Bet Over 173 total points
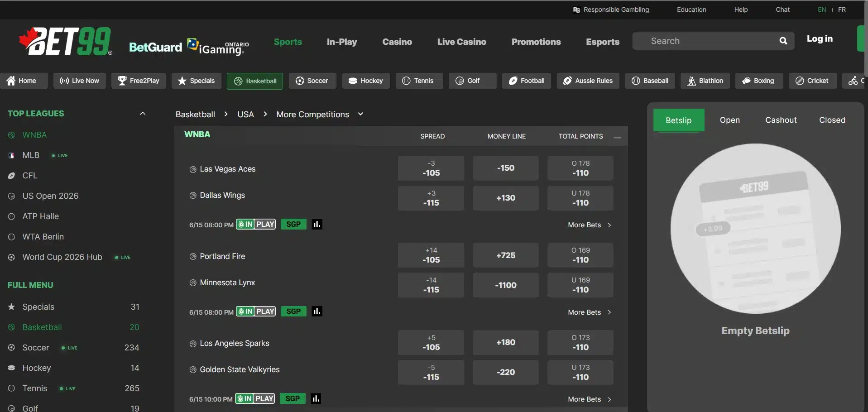868x412 pixels. 580,342
